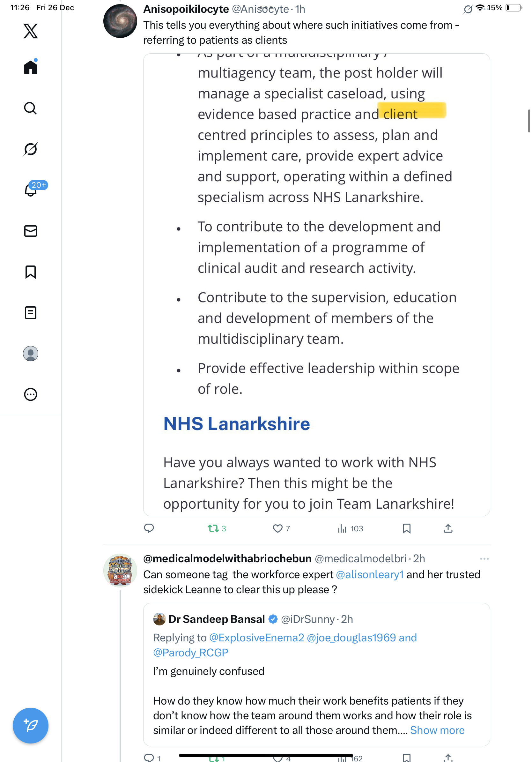Open the @alisonleary1 mention link
The height and width of the screenshot is (762, 532).
click(x=369, y=574)
